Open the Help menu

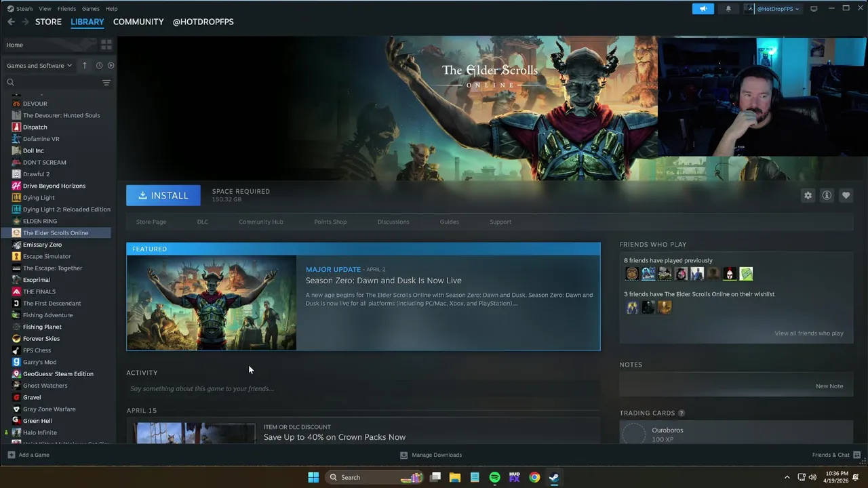112,9
